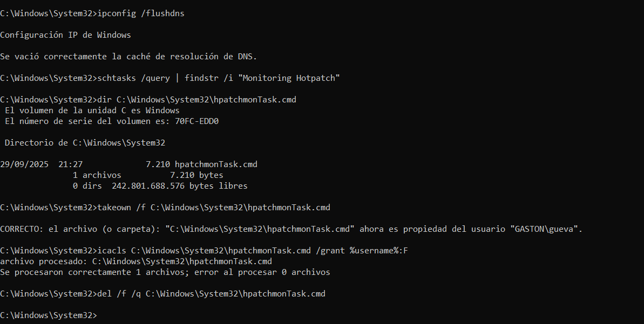
Task: Click the word "CORRECTO" in the output
Action: pyautogui.click(x=19, y=229)
